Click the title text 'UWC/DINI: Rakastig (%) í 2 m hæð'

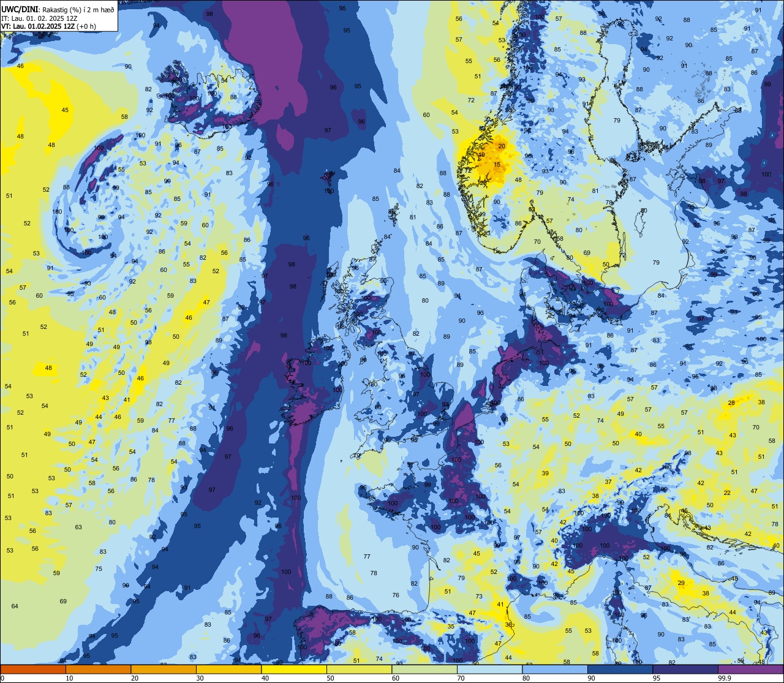tap(58, 9)
